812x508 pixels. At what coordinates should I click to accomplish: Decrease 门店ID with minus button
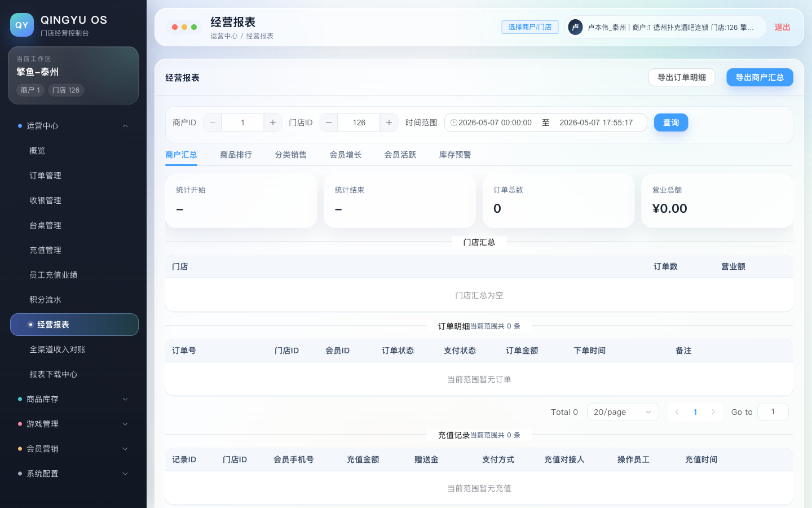coord(329,122)
